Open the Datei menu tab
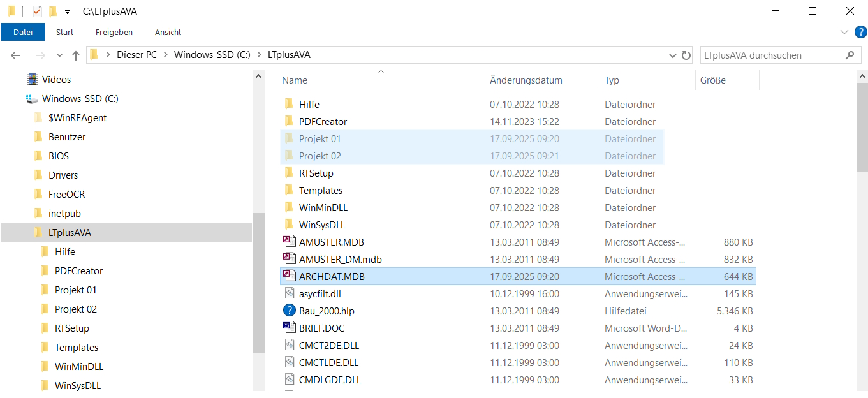 (23, 32)
